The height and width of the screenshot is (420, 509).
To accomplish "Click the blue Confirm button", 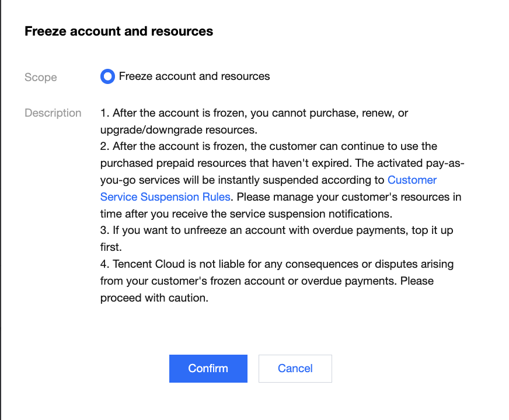I will pyautogui.click(x=208, y=368).
